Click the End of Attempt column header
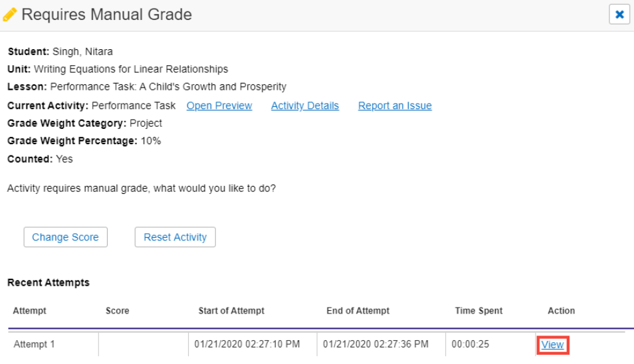This screenshot has height=364, width=634. point(358,311)
